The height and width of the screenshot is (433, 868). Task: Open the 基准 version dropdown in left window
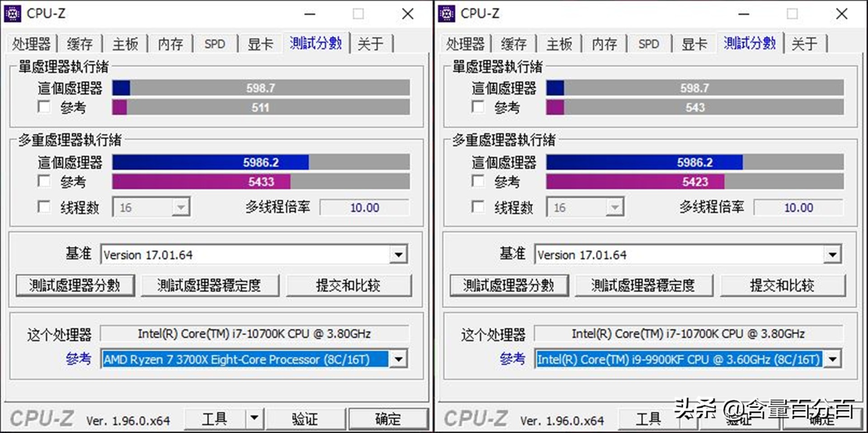(398, 254)
